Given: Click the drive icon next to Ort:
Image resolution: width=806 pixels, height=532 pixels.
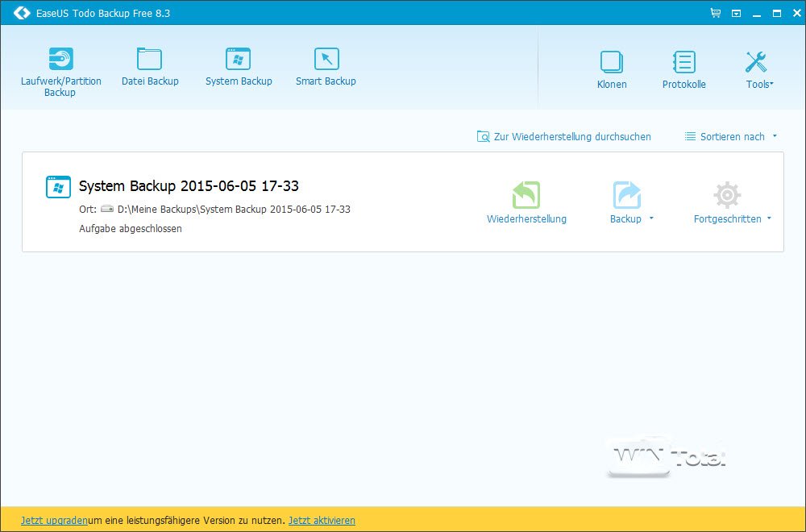Looking at the screenshot, I should [107, 209].
